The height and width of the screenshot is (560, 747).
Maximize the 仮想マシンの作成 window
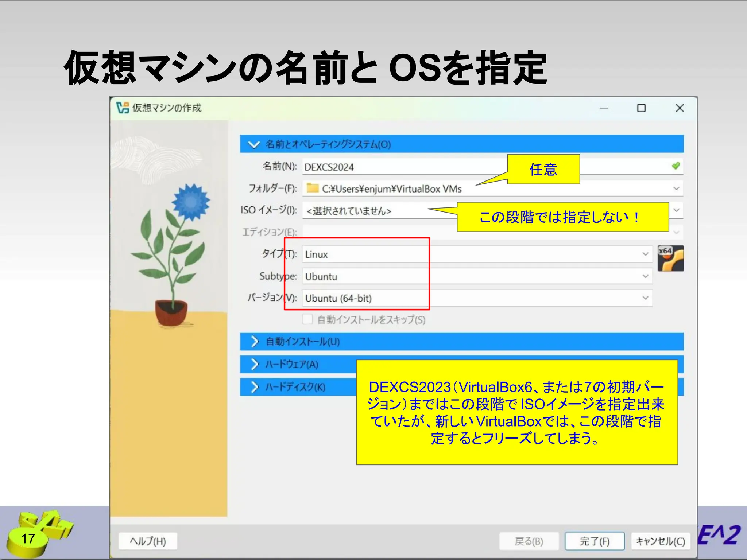(641, 108)
